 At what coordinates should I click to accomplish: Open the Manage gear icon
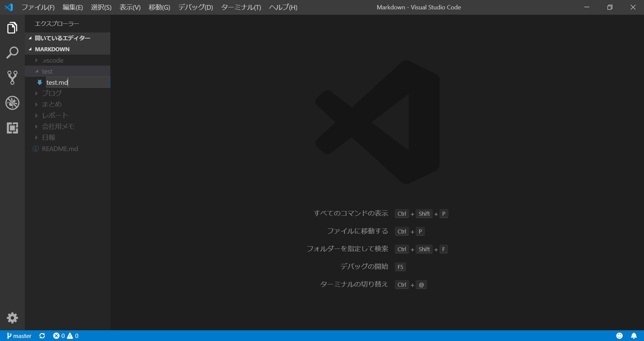click(12, 318)
